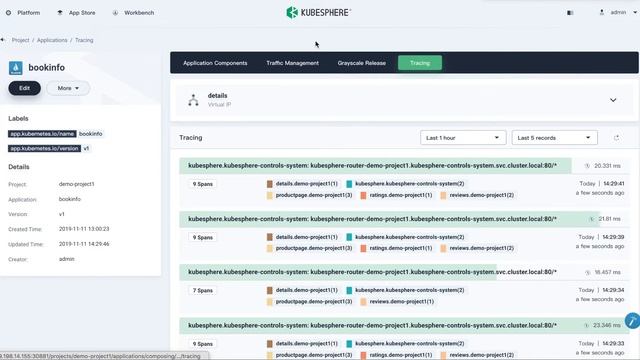Go to Applications breadcrumb link
The width and height of the screenshot is (640, 360).
52,40
